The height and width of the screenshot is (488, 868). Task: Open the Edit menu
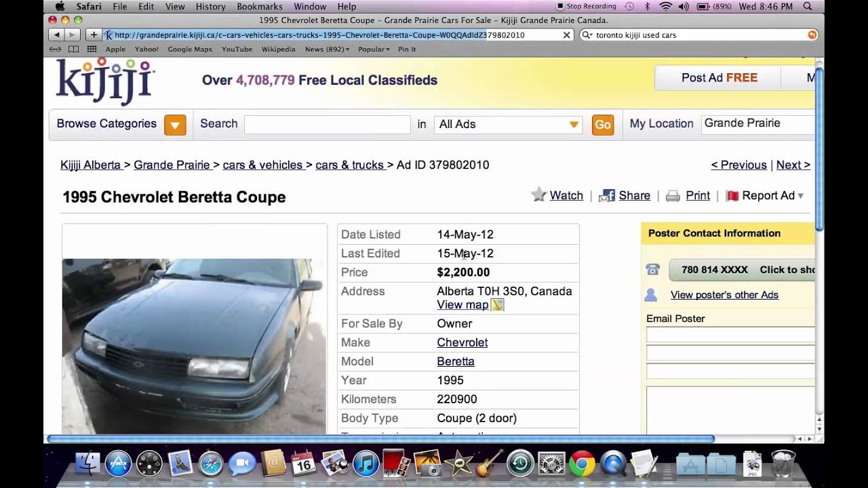pos(146,7)
